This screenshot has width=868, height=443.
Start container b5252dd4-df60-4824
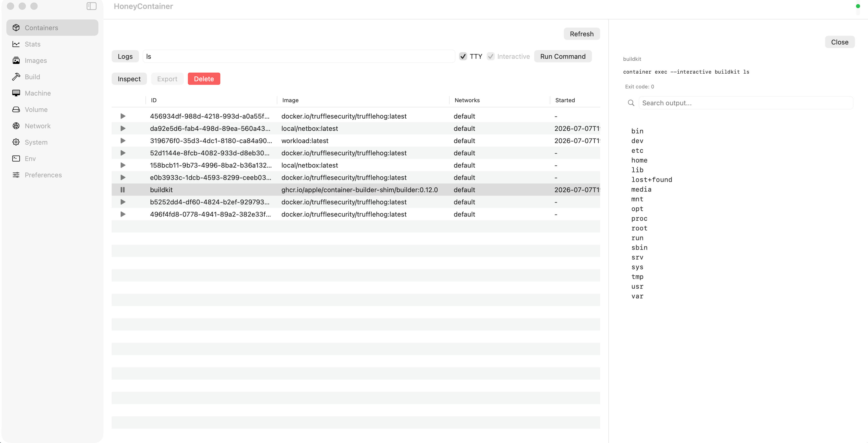123,202
